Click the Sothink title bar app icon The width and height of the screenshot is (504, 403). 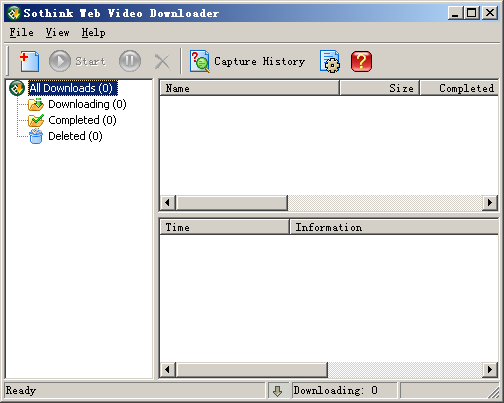click(14, 13)
